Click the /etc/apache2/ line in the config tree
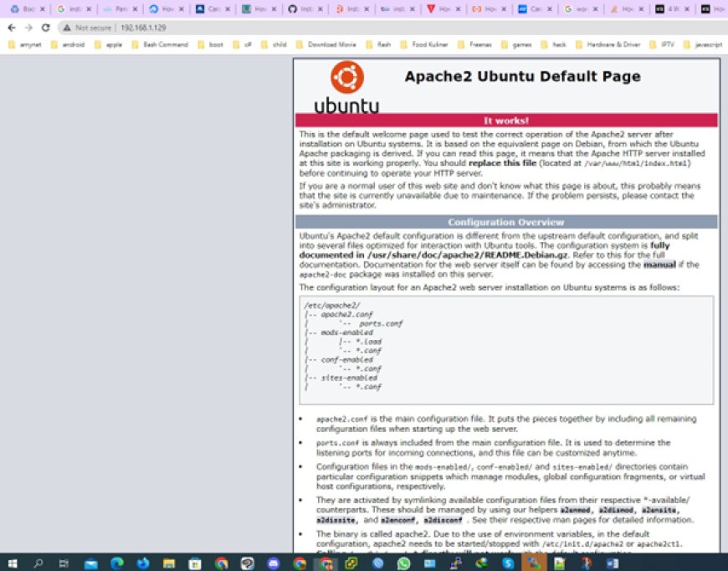 pyautogui.click(x=332, y=306)
